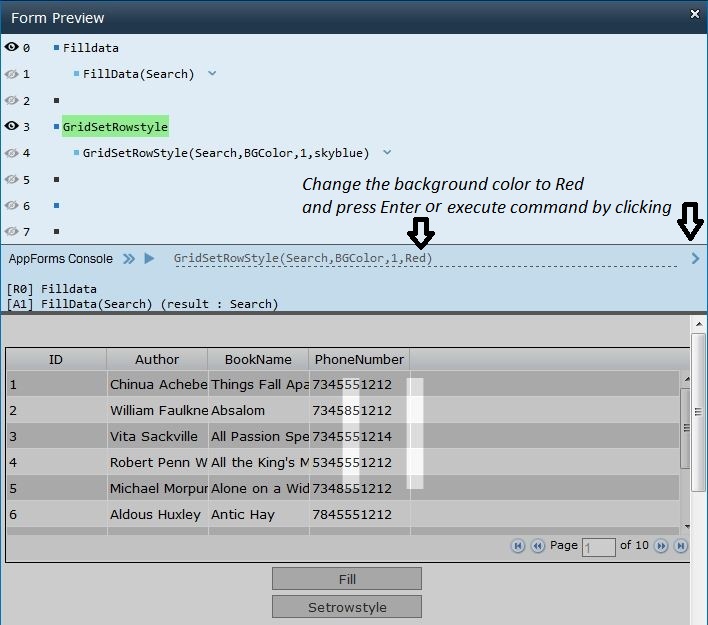This screenshot has height=625, width=708.
Task: Click grid inner scrollbar up arrow
Action: click(x=687, y=379)
